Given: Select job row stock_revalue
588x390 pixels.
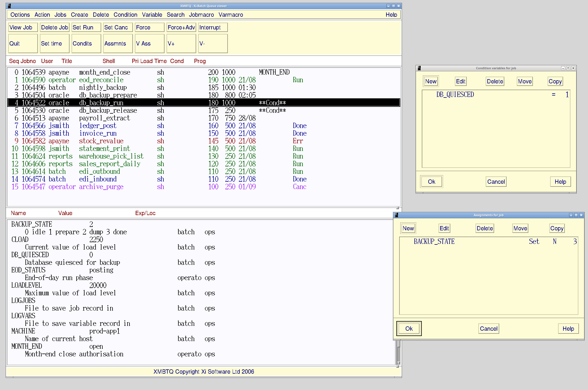Looking at the screenshot, I should (x=204, y=141).
